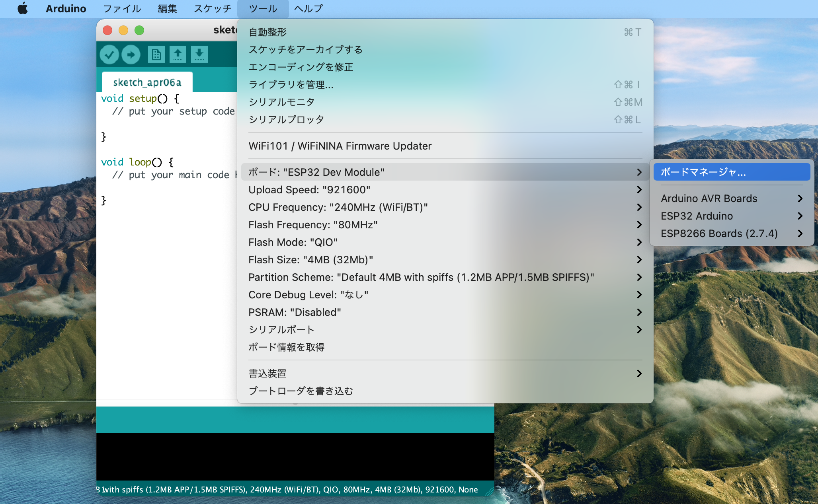Select the sketch_apr06a tab
The width and height of the screenshot is (818, 504).
click(147, 82)
